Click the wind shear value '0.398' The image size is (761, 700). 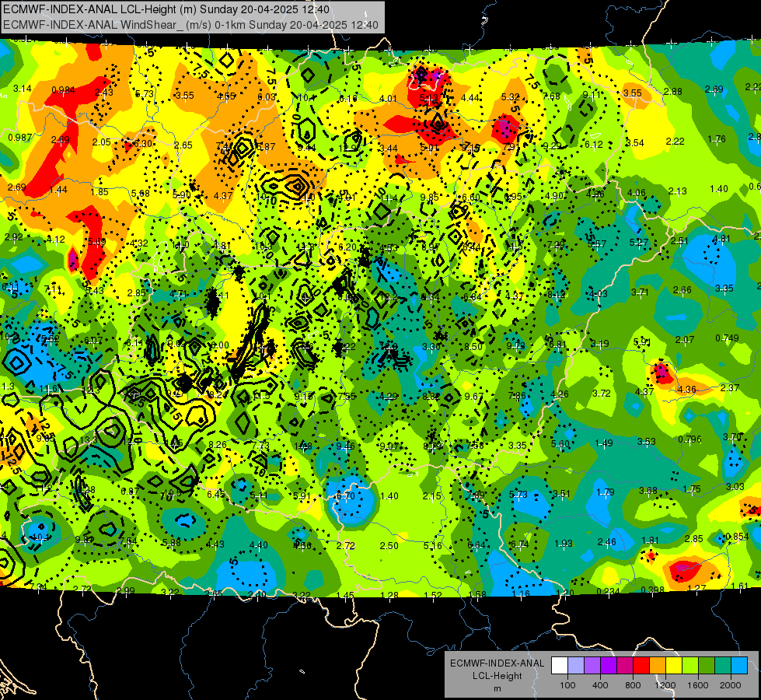(x=652, y=590)
